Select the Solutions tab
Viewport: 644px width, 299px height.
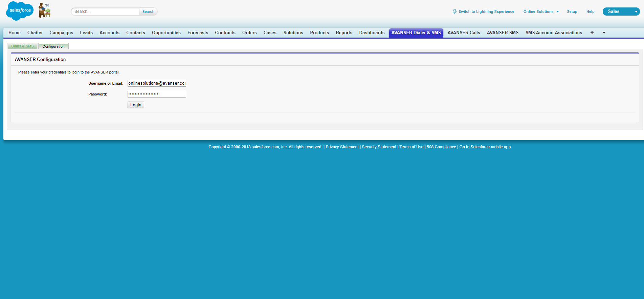pos(293,33)
